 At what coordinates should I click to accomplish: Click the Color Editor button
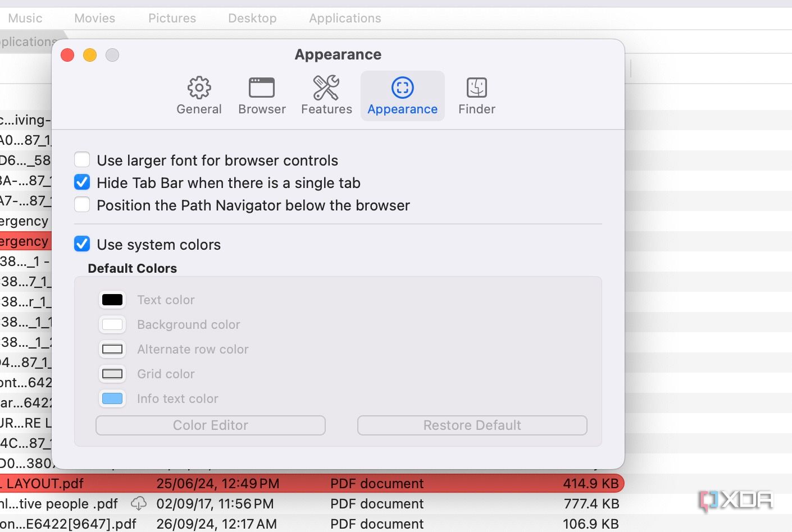(x=211, y=425)
